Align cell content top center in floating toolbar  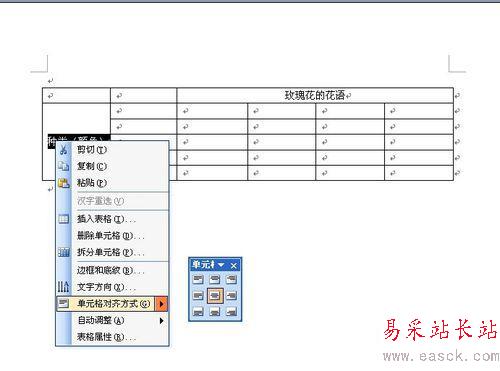pyautogui.click(x=215, y=279)
